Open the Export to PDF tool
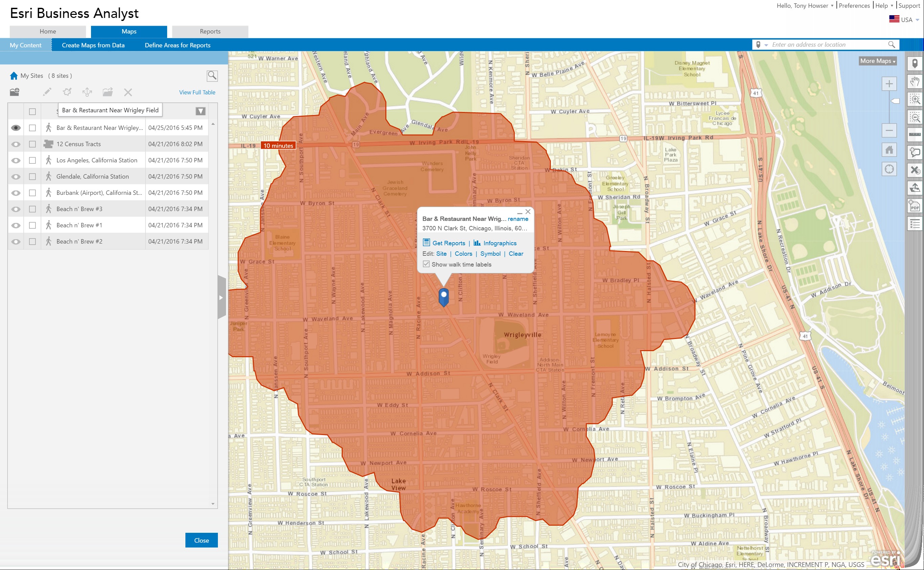924x570 pixels. (915, 206)
